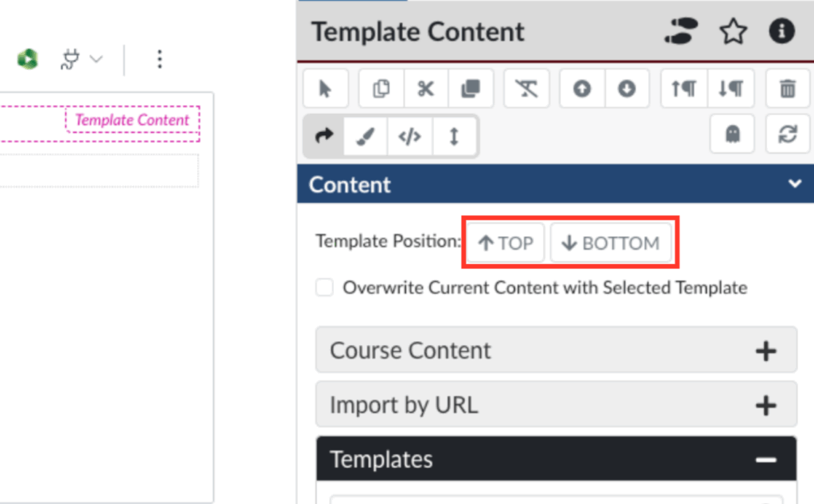The image size is (814, 504).
Task: Switch to the code editor view
Action: coord(409,135)
